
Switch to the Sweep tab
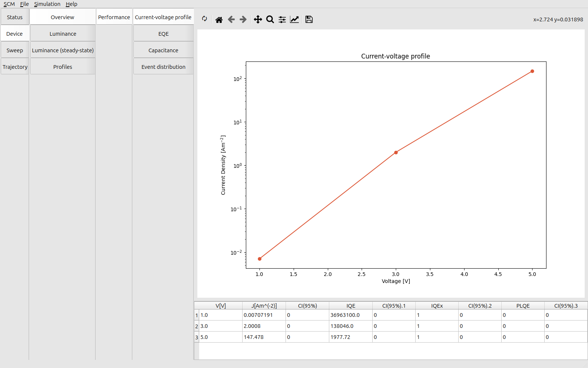point(15,50)
